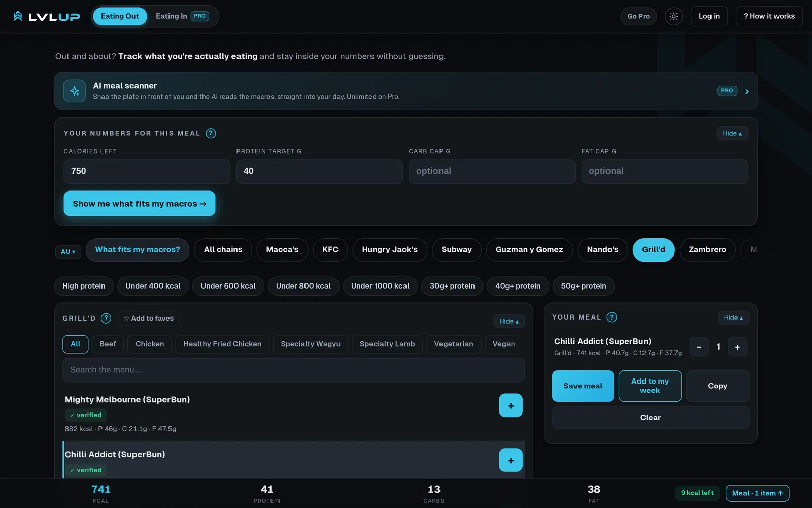Viewport: 812px width, 508px height.
Task: Click the PRO badge on AI meal scanner
Action: [727, 91]
